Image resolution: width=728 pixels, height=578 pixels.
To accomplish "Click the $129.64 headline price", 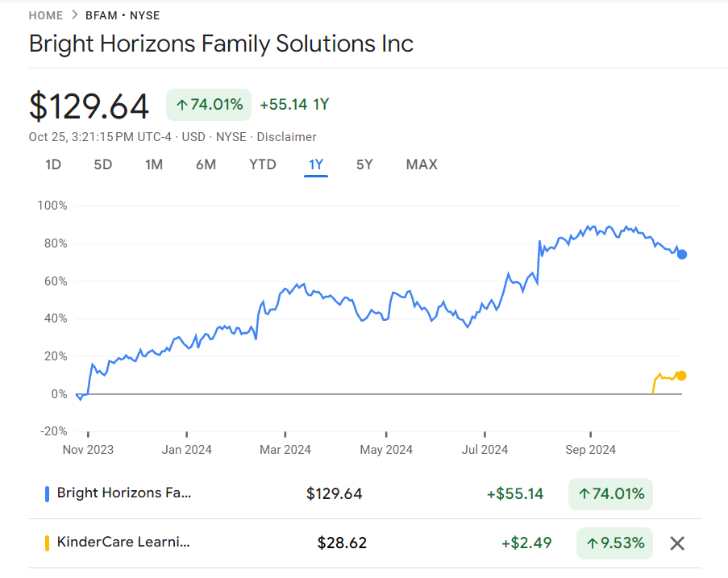I will [89, 106].
